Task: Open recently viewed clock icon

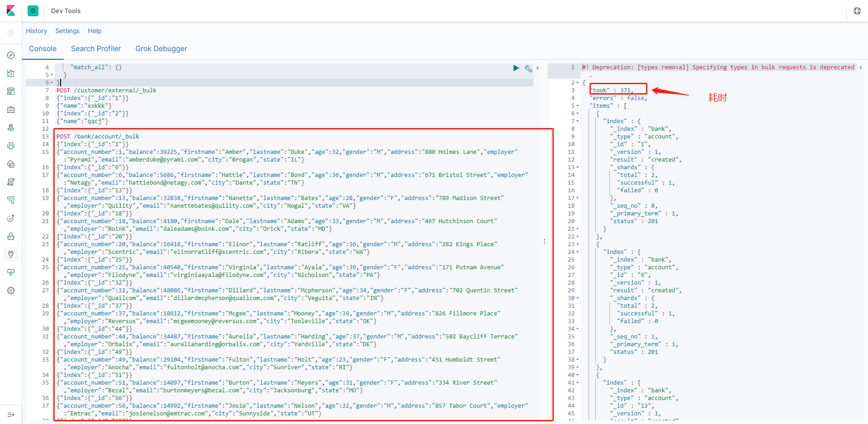Action: 11,33
